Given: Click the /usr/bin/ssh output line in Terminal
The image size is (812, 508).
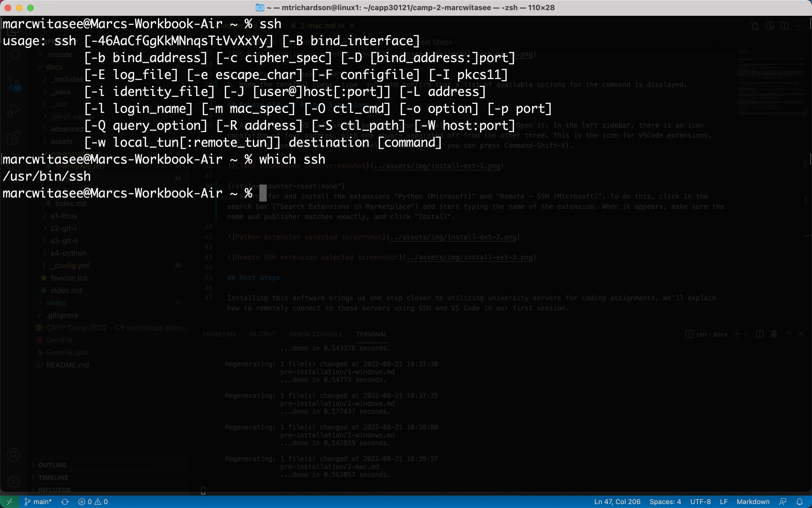Looking at the screenshot, I should pos(47,176).
